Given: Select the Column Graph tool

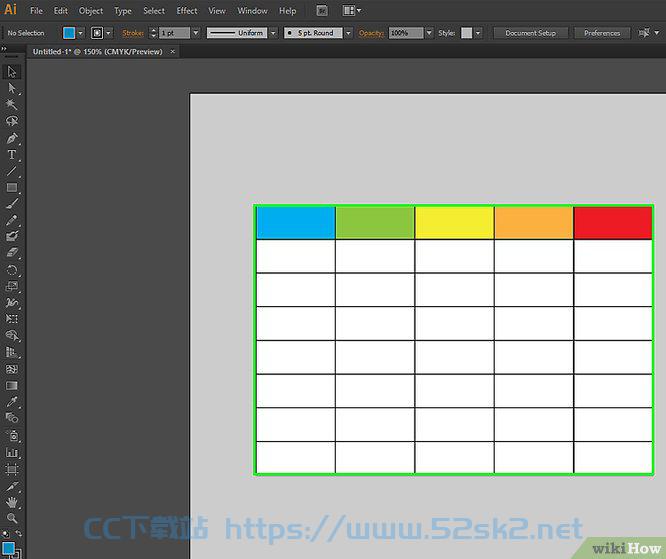Looking at the screenshot, I should tap(11, 453).
